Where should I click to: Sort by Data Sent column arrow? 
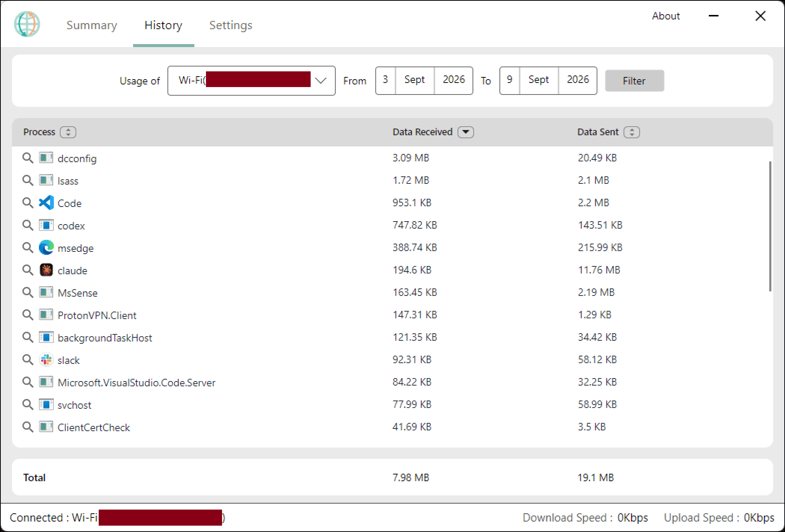[x=632, y=132]
